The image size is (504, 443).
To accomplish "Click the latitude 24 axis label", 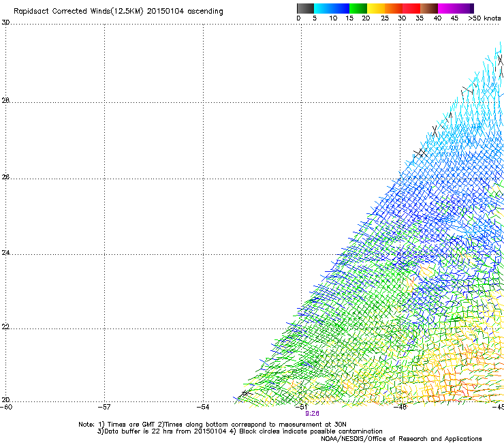I will [x=5, y=253].
